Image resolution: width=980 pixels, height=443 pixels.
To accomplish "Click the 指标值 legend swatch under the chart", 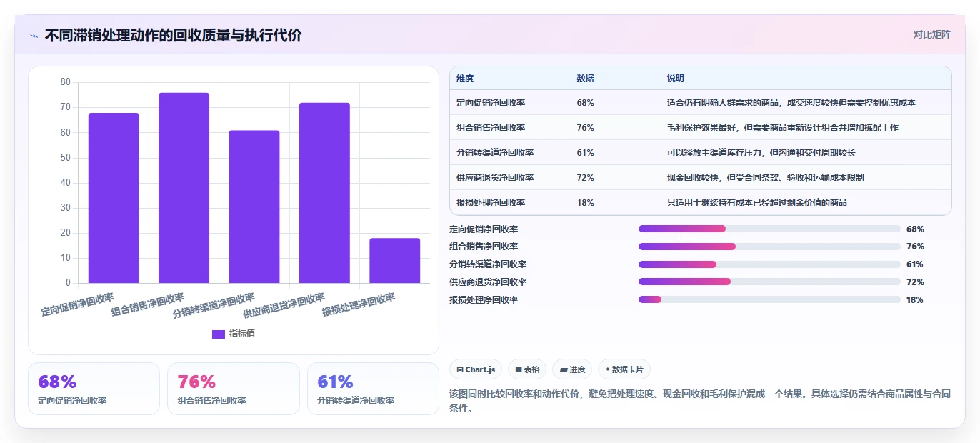I will click(219, 334).
